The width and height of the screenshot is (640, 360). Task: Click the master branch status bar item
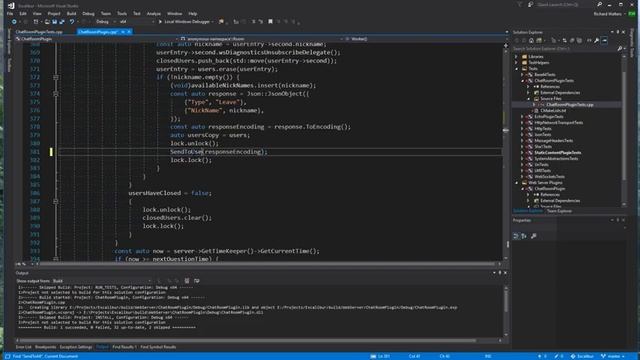(x=613, y=356)
